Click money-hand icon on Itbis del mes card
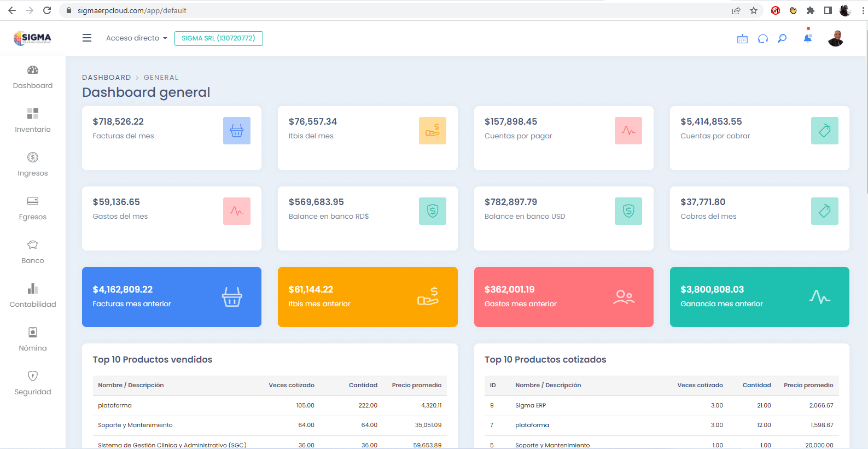Viewport: 868px width, 449px height. (x=433, y=131)
